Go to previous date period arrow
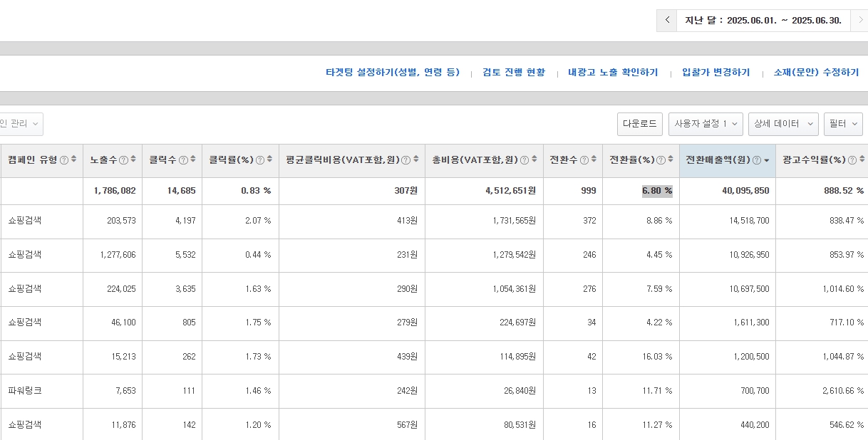This screenshot has height=440, width=868. (x=667, y=20)
